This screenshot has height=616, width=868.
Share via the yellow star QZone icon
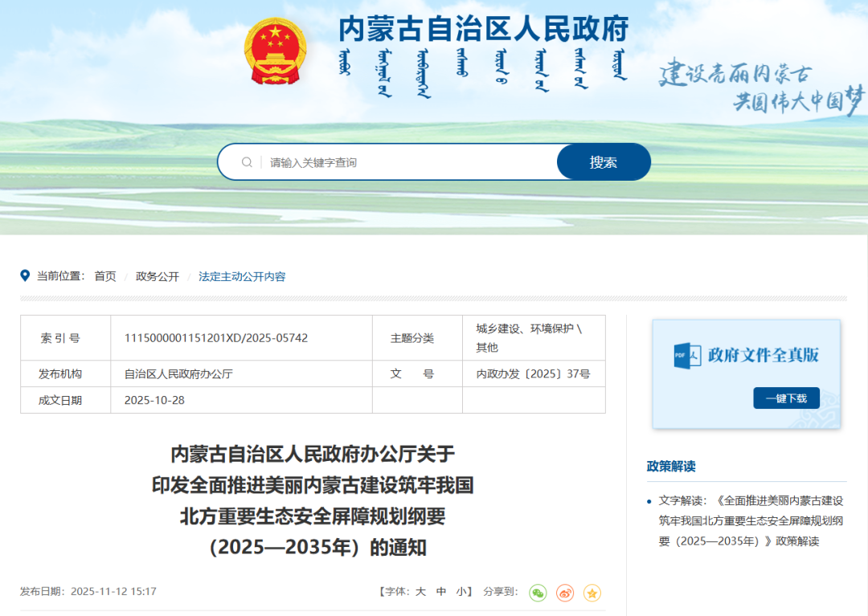tap(592, 593)
